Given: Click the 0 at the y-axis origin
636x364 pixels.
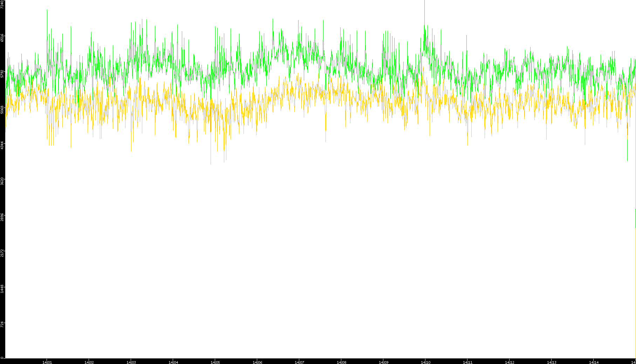Looking at the screenshot, I should 2,358.
